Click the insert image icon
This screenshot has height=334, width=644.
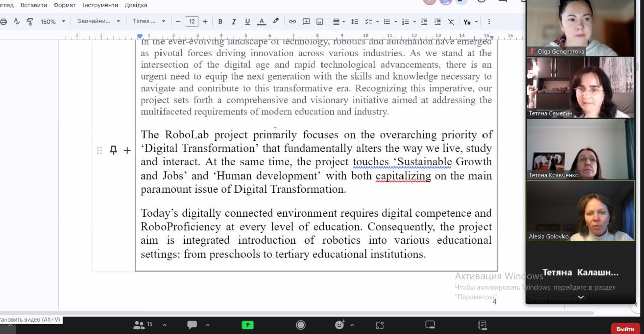click(x=319, y=21)
